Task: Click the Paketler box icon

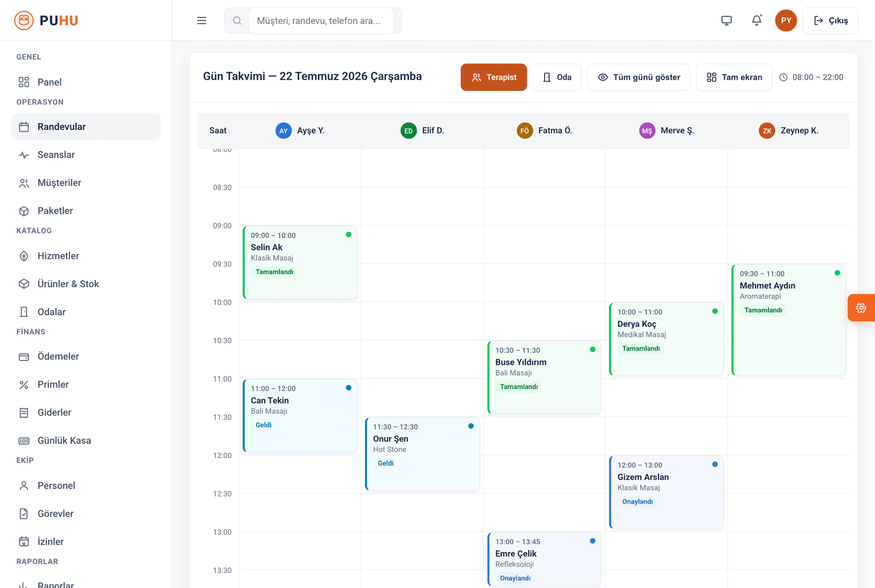Action: pos(24,211)
